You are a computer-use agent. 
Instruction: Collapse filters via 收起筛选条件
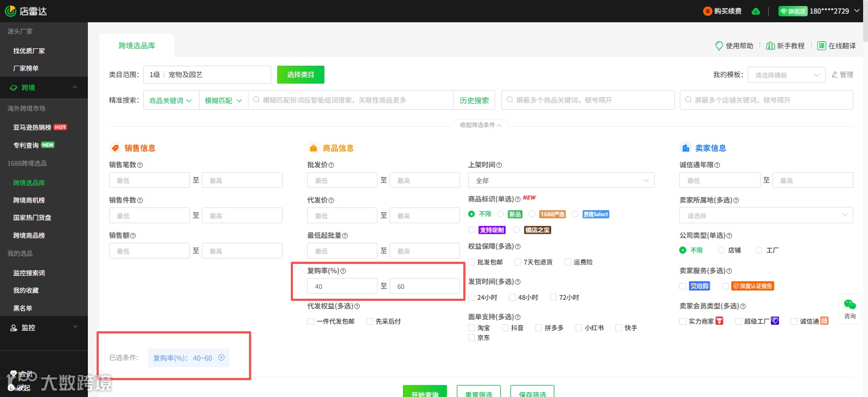(481, 125)
